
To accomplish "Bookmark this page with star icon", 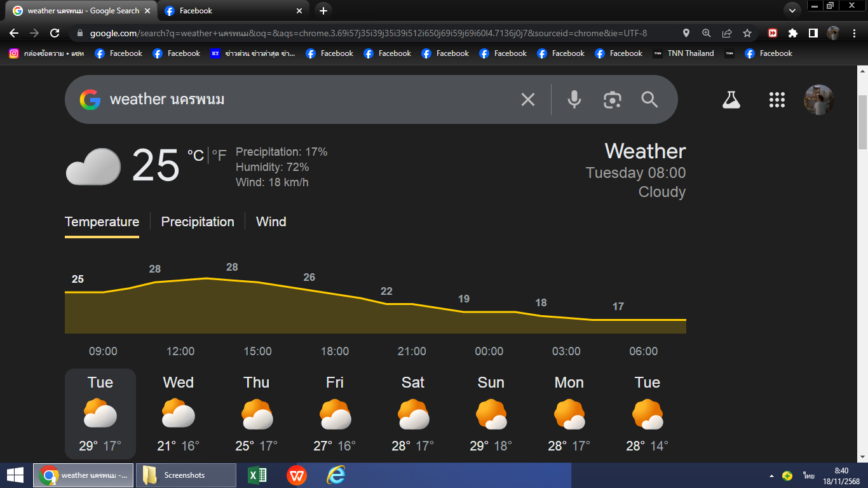I will click(x=747, y=33).
